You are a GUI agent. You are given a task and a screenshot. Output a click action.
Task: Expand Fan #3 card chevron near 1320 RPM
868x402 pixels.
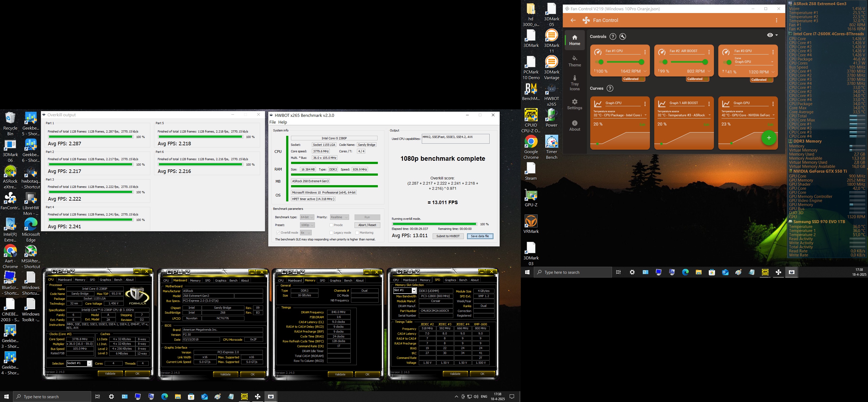773,72
